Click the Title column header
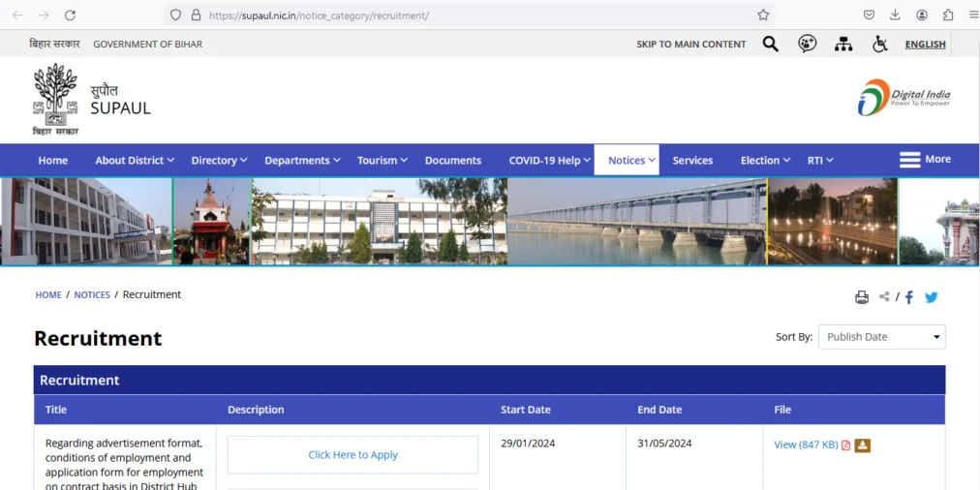The image size is (980, 490). [55, 410]
